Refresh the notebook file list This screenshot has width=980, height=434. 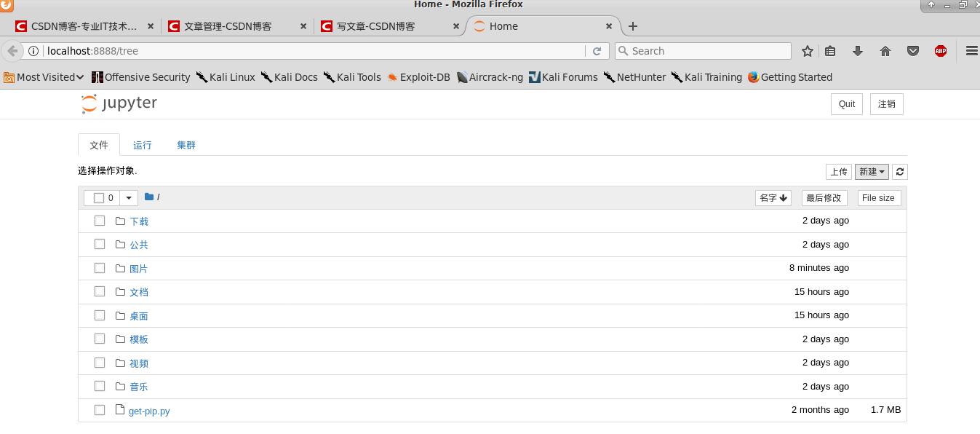pos(899,171)
